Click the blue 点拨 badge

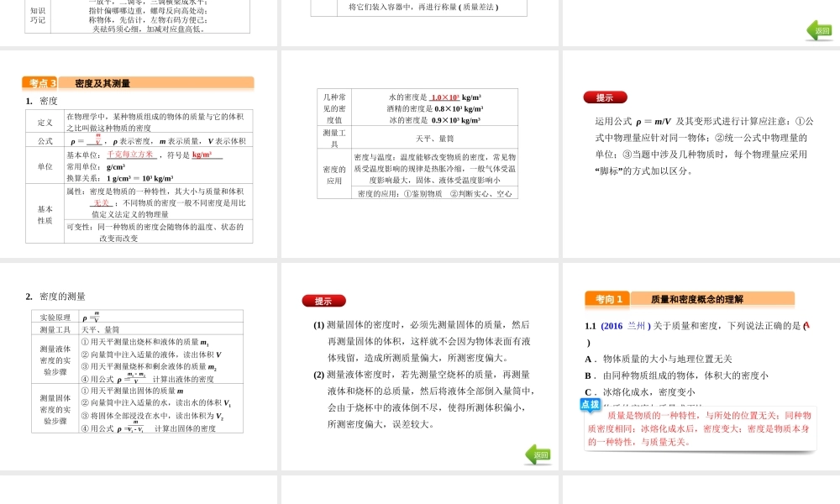click(591, 404)
